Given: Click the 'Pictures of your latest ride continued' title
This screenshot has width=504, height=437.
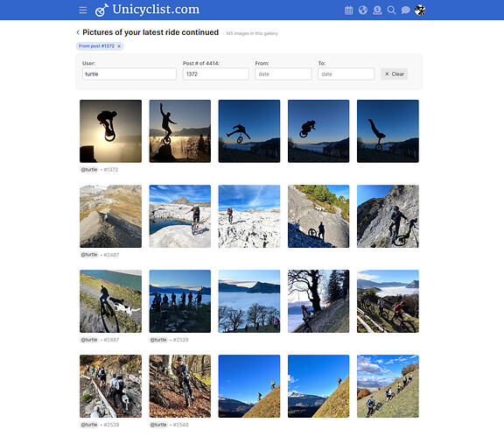Looking at the screenshot, I should (150, 32).
